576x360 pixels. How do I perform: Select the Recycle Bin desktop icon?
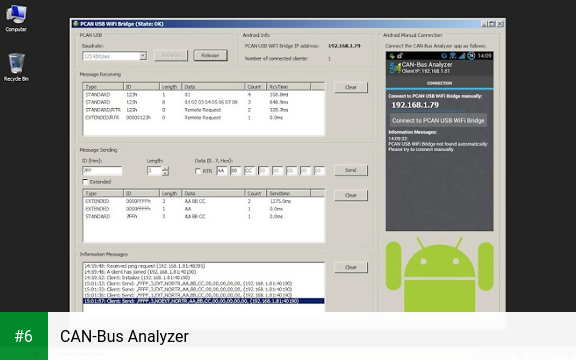tap(16, 67)
